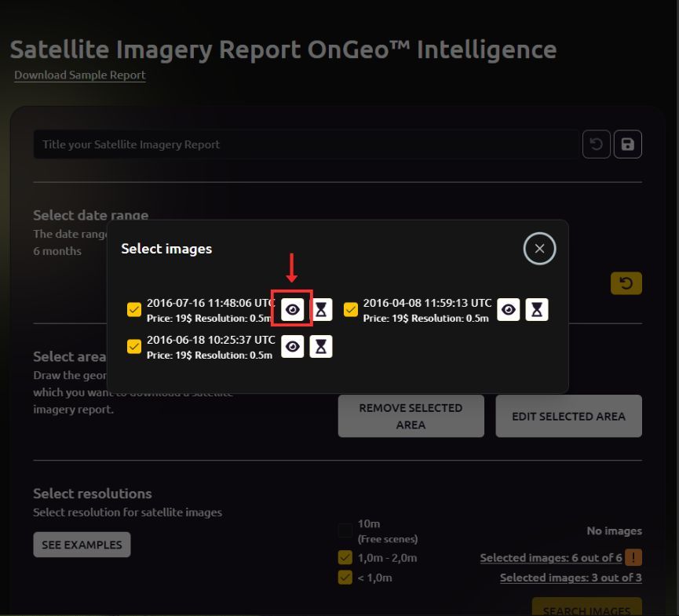The height and width of the screenshot is (616, 679).
Task: Preview the 2016-06-18 10:25:37 image
Action: tap(292, 346)
